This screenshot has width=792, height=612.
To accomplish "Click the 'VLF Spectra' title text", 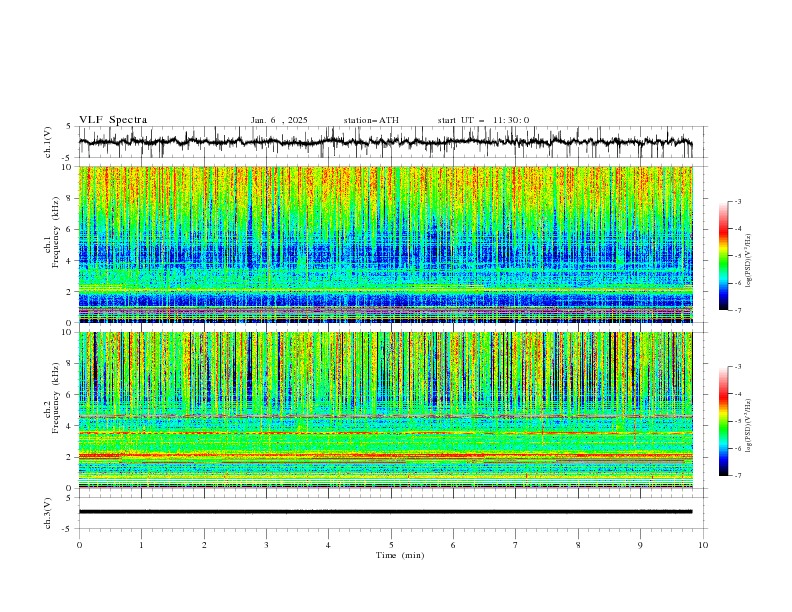I will pos(113,120).
